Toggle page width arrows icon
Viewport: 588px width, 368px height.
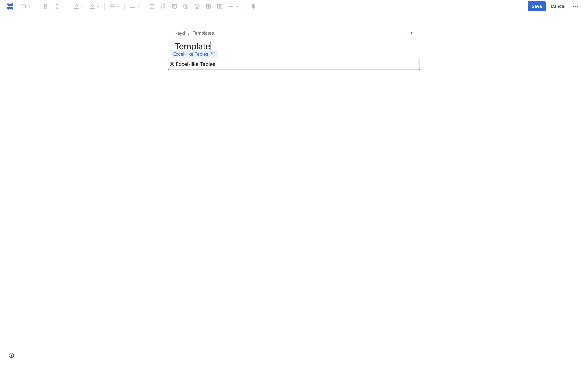410,33
